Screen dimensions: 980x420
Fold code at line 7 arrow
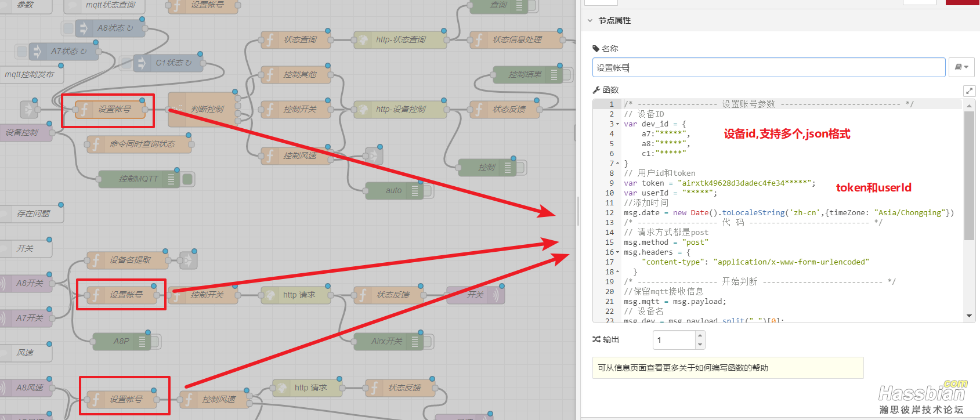pyautogui.click(x=617, y=164)
